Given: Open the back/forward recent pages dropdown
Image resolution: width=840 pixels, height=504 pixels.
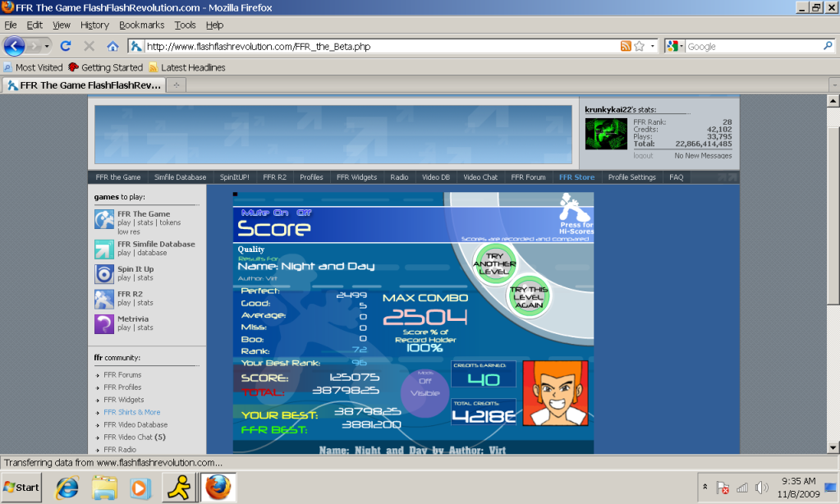Looking at the screenshot, I should click(48, 46).
